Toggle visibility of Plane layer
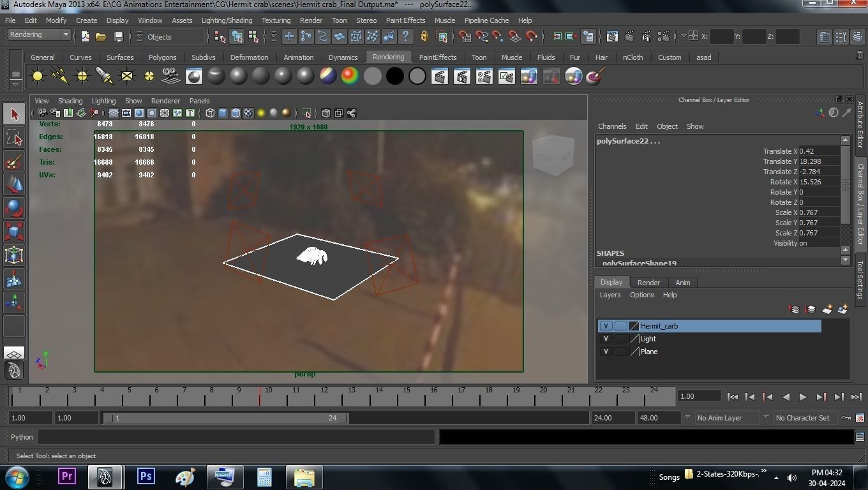868x490 pixels. 605,352
